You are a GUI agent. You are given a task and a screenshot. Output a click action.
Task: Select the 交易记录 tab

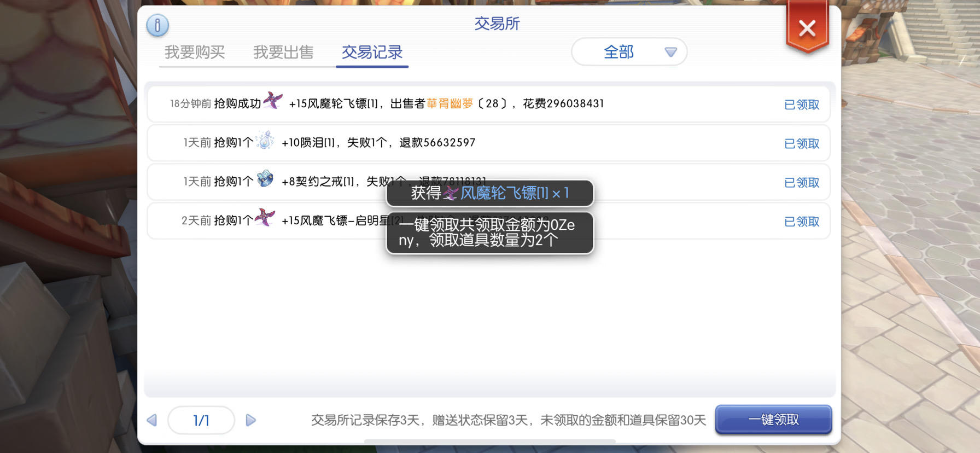[372, 53]
